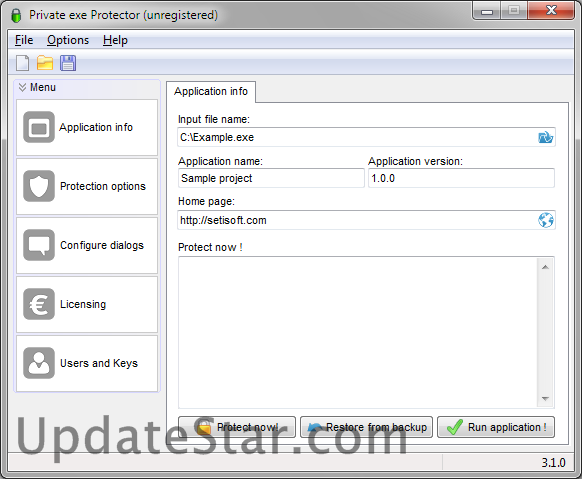Select the Application info icon in the Menu panel
Screen dimensions: 582x479
(39, 127)
